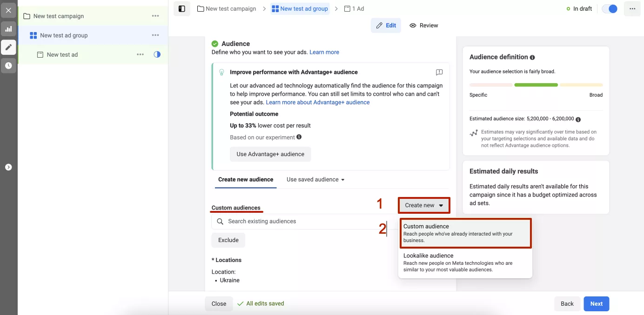Click the audience breadth Specific-to-Broad gauge
Viewport: 644px width, 315px height.
tap(536, 85)
